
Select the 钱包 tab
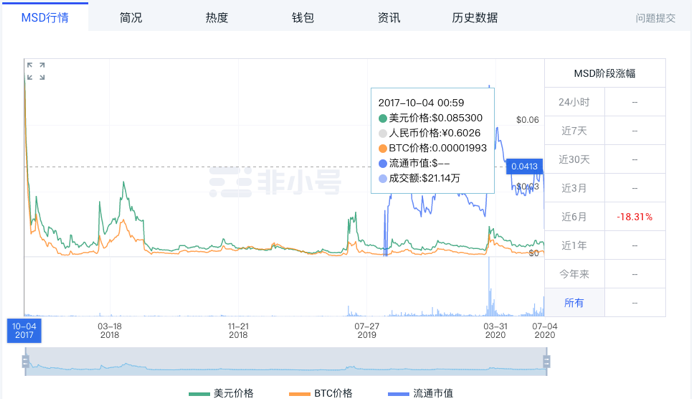click(x=303, y=18)
